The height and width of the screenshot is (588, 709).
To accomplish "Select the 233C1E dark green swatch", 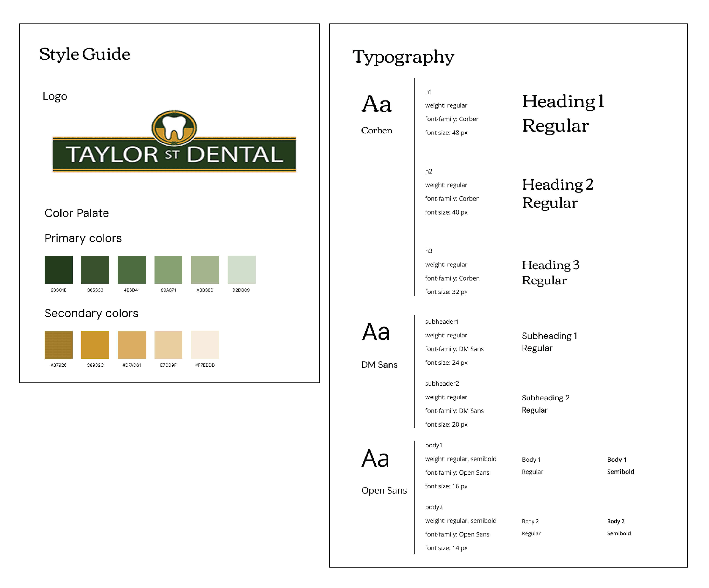I will tap(58, 269).
